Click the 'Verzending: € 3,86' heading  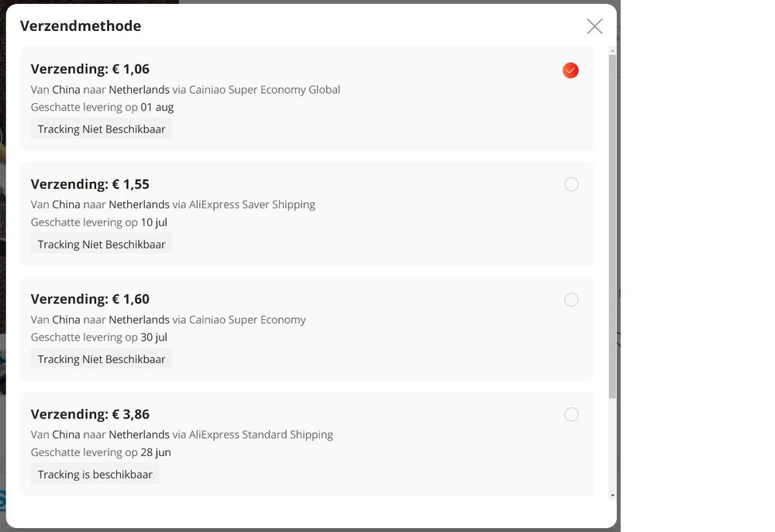(x=90, y=414)
